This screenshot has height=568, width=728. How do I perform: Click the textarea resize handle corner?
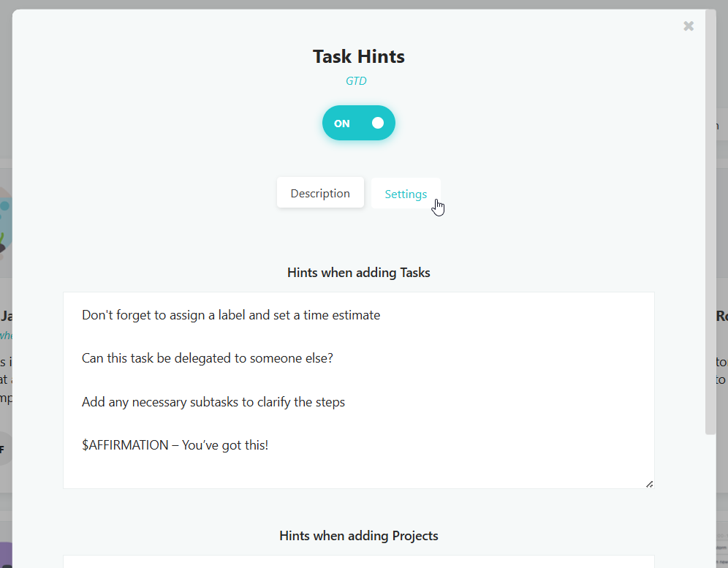pos(650,484)
